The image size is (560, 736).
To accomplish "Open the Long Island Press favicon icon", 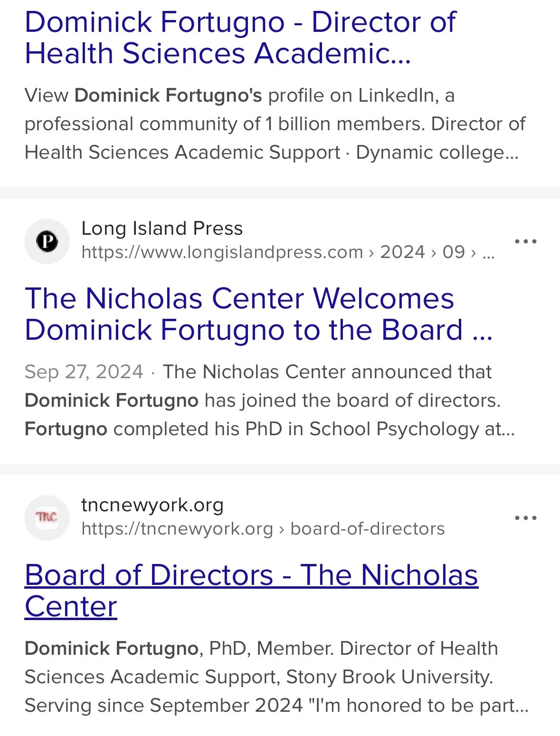I will (x=47, y=241).
